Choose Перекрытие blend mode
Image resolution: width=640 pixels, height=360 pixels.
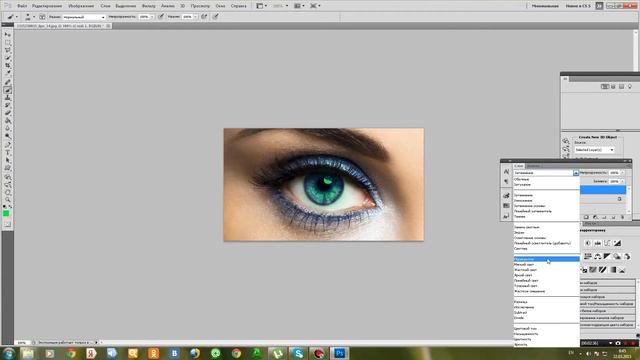coord(546,259)
